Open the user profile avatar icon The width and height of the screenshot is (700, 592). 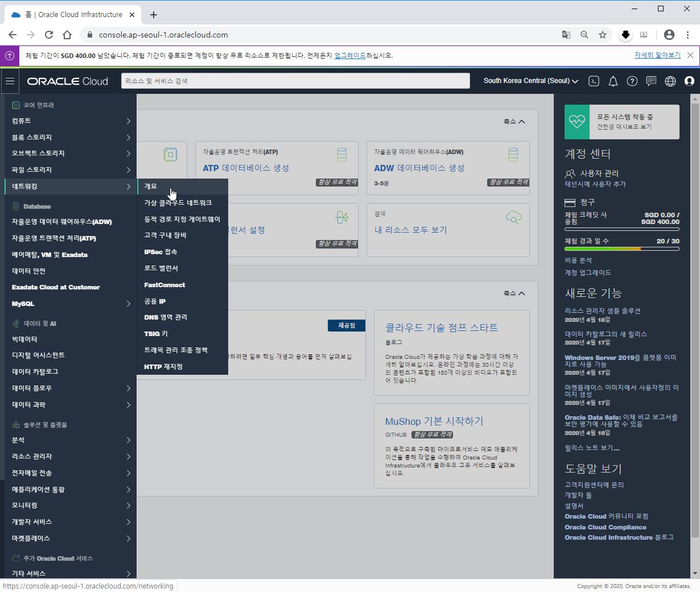click(x=689, y=81)
